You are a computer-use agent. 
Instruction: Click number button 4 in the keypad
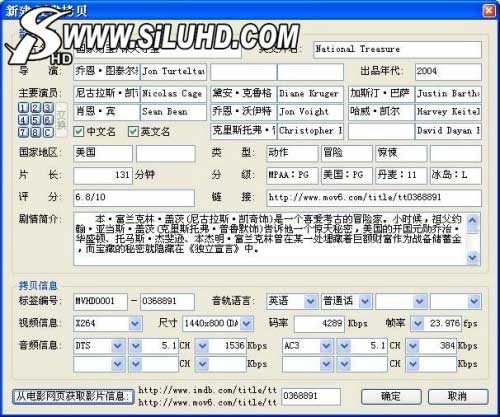click(23, 120)
